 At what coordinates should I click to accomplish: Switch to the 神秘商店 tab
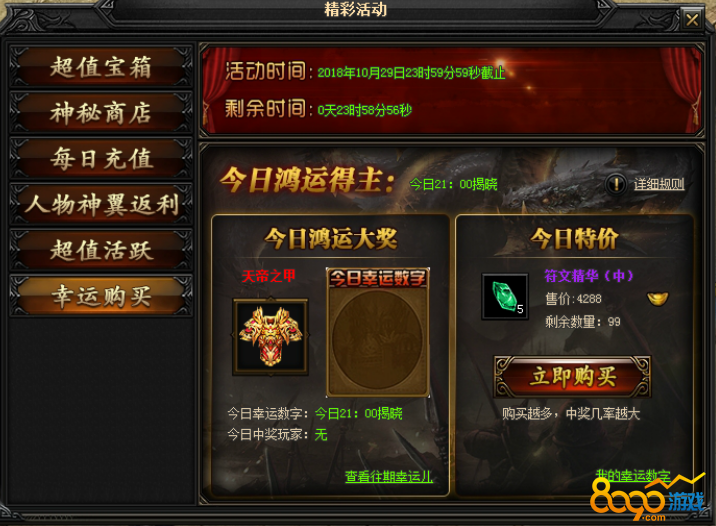[101, 113]
